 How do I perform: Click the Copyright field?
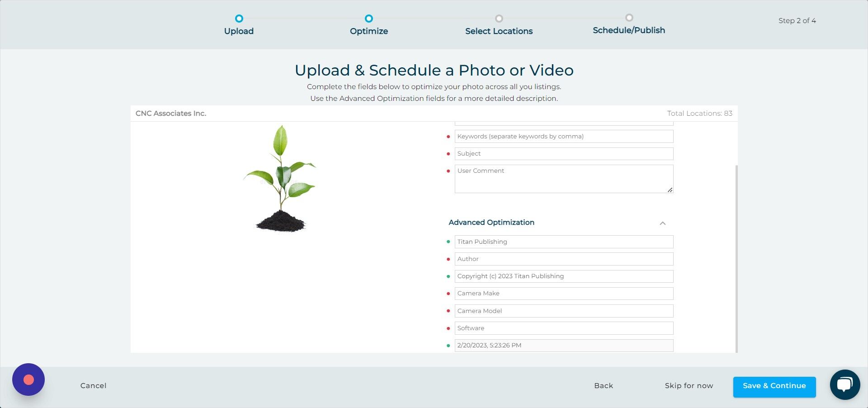[564, 276]
